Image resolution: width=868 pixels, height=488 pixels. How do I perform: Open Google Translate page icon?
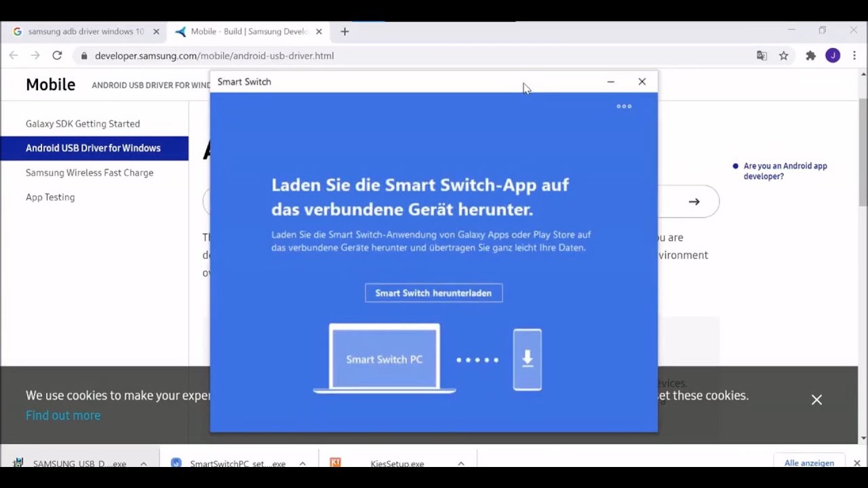point(762,56)
